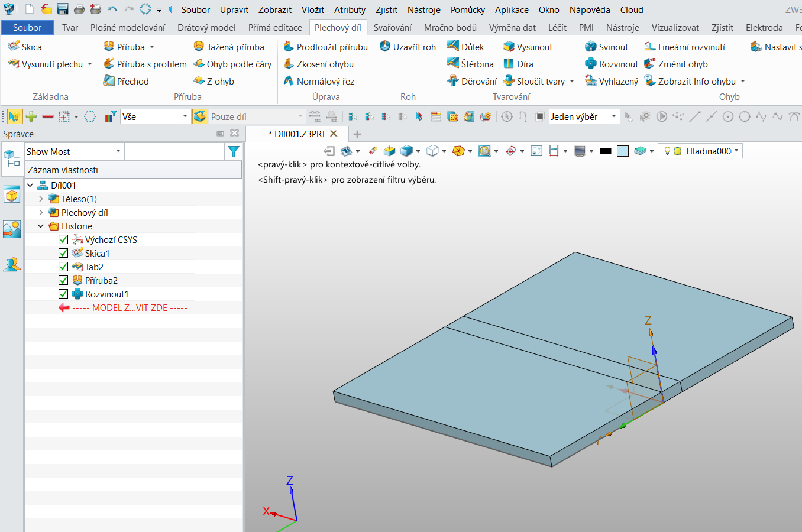Click the Vysunout ribbon button
This screenshot has width=802, height=532.
coord(528,47)
